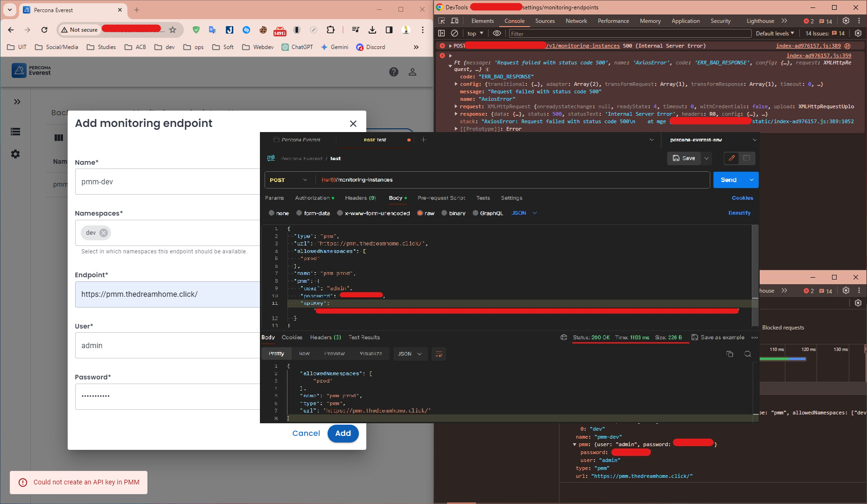The image size is (867, 504).
Task: Open the Send button dropdown arrow
Action: [x=751, y=180]
